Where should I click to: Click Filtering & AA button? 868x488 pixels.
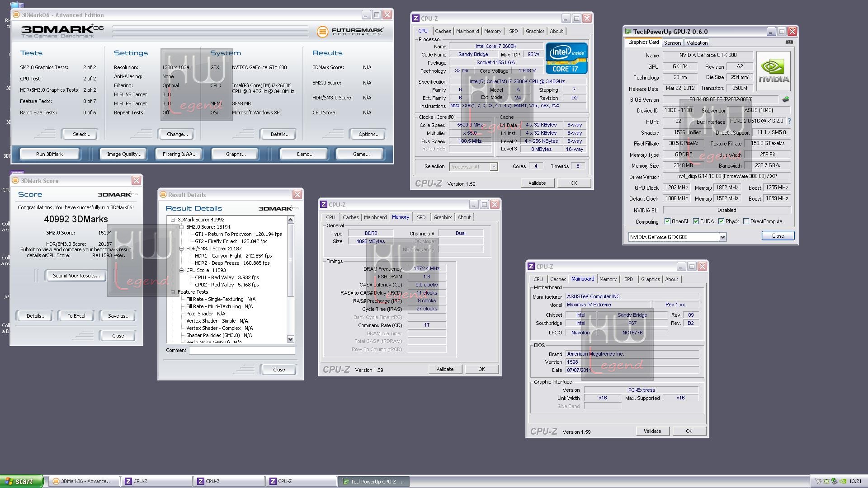[x=179, y=154]
